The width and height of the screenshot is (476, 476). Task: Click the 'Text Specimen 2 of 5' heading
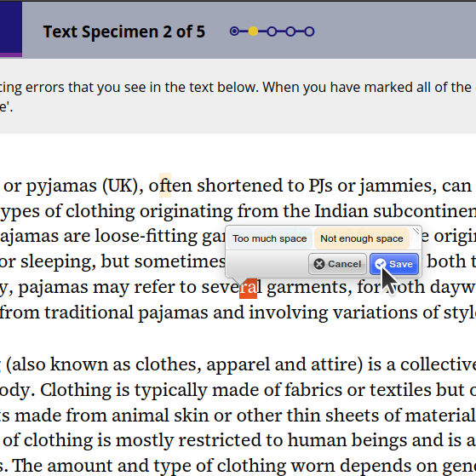124,32
